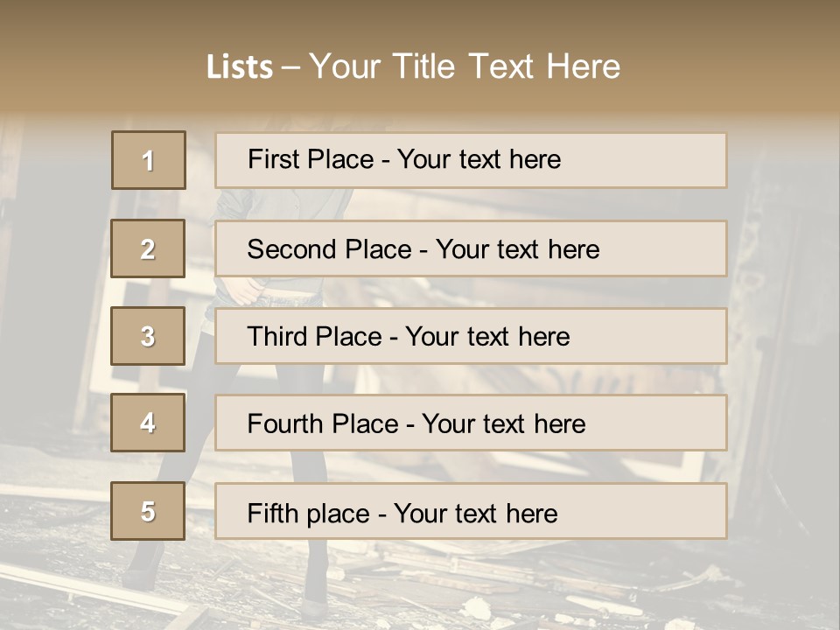Click the number 1 box

tap(149, 160)
